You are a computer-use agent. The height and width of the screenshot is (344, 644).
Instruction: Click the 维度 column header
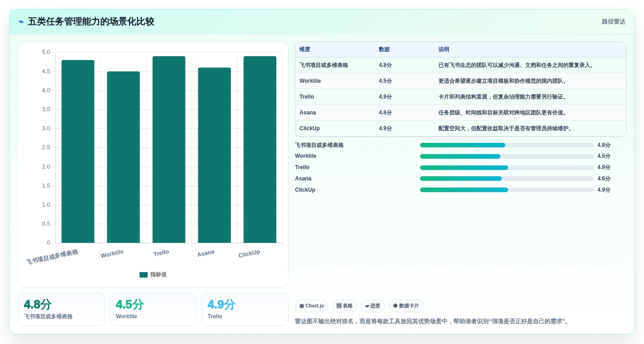[305, 50]
